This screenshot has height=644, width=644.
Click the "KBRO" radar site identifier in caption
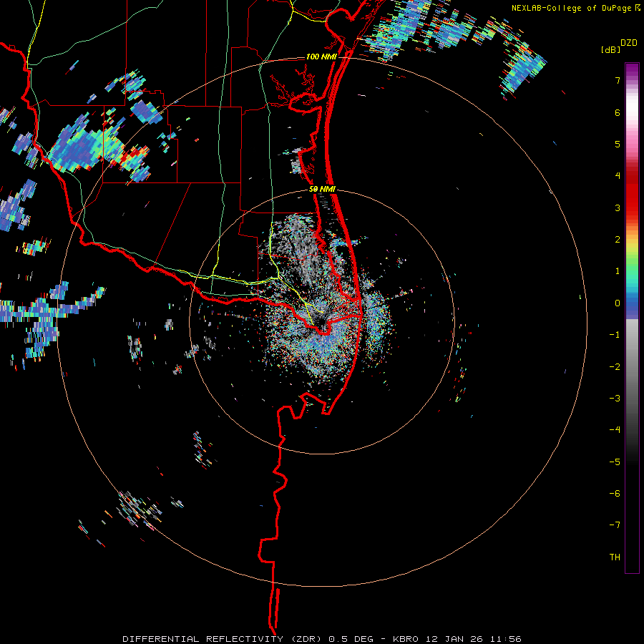tap(406, 639)
